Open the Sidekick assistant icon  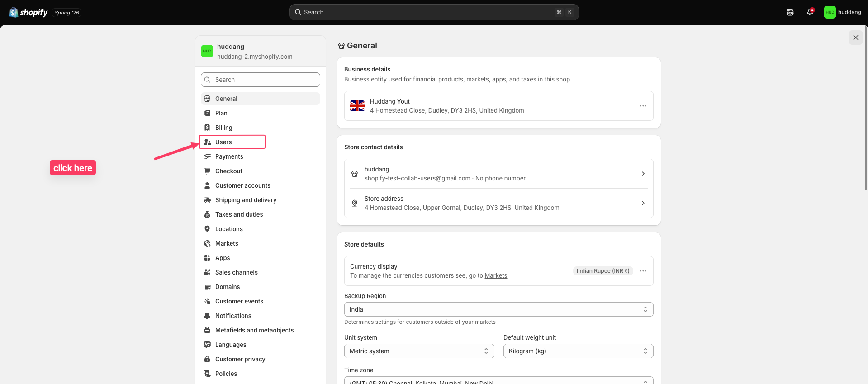tap(790, 12)
